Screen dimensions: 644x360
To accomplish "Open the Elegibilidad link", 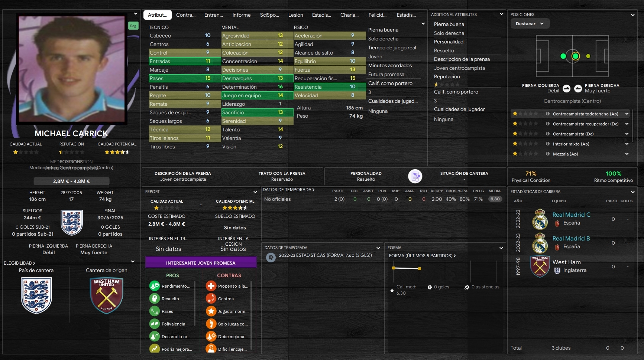I will [19, 263].
